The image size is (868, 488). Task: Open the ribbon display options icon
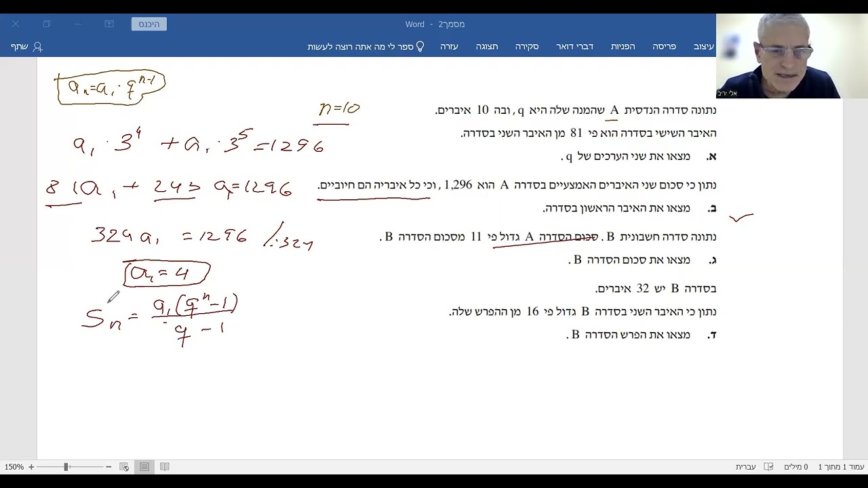(108, 24)
